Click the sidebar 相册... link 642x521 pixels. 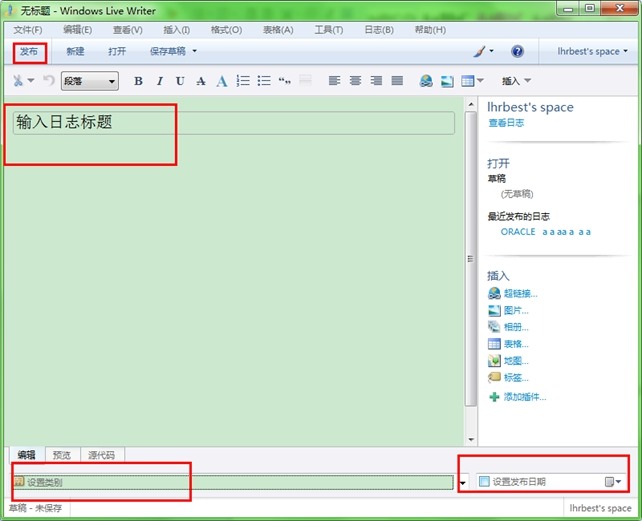pos(516,327)
